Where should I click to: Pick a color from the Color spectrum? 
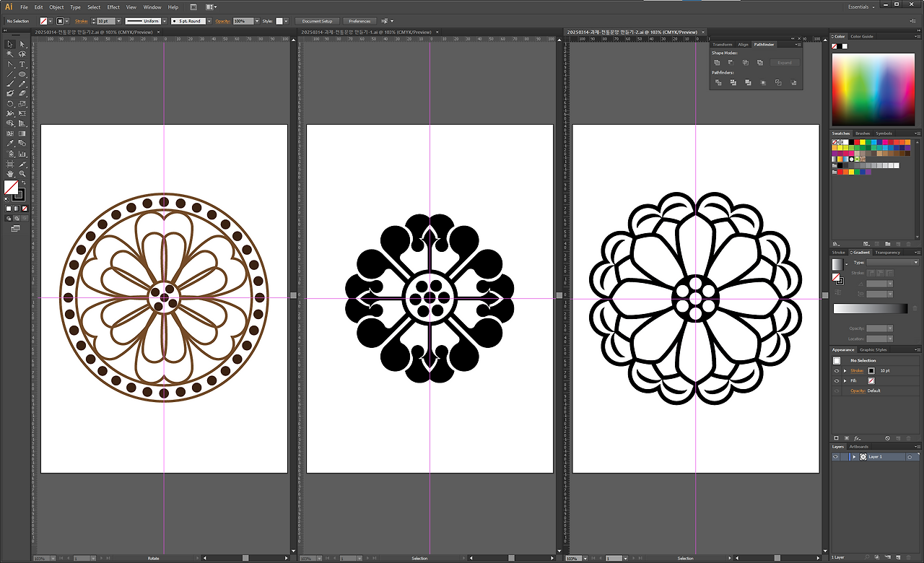click(x=873, y=90)
